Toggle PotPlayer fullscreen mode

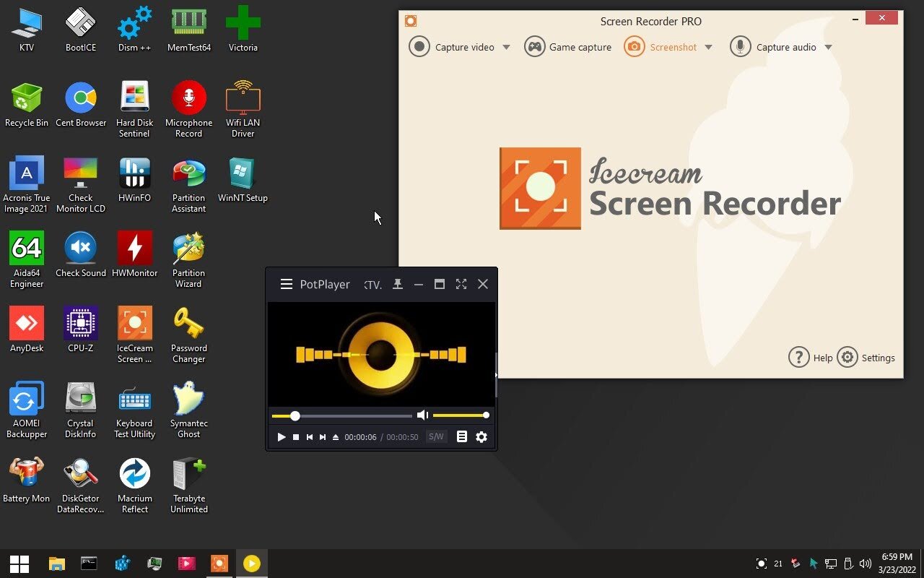click(461, 285)
